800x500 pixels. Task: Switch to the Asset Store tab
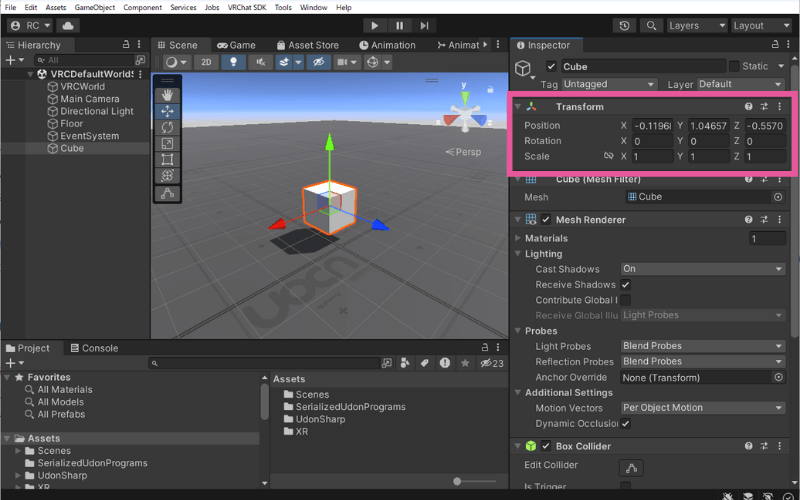click(x=308, y=45)
